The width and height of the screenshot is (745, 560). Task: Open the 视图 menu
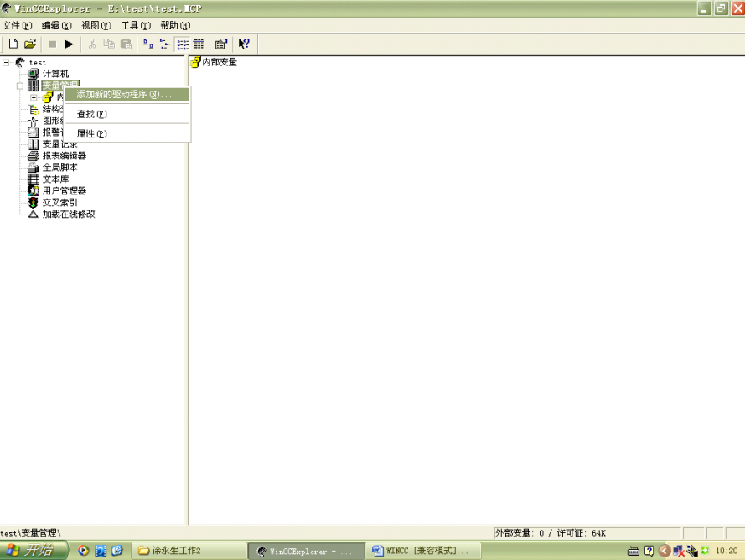point(96,25)
